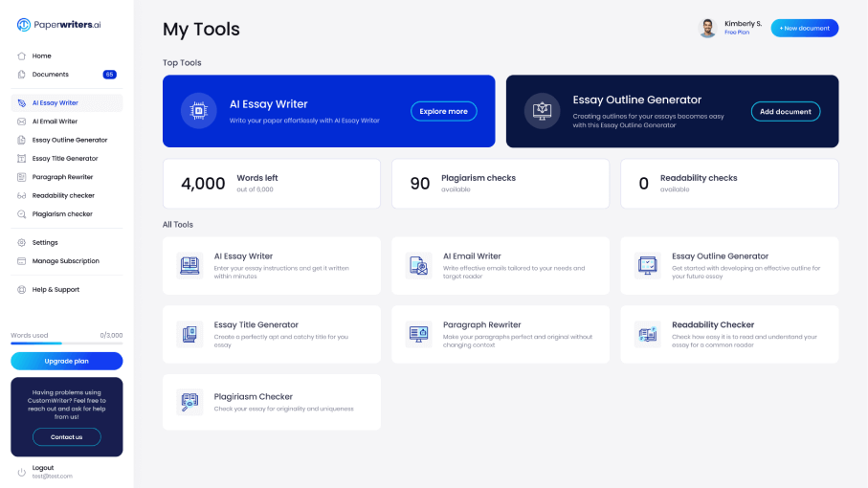Click the Paragraph Rewriter sidebar icon
This screenshot has height=488, width=868.
pyautogui.click(x=22, y=177)
